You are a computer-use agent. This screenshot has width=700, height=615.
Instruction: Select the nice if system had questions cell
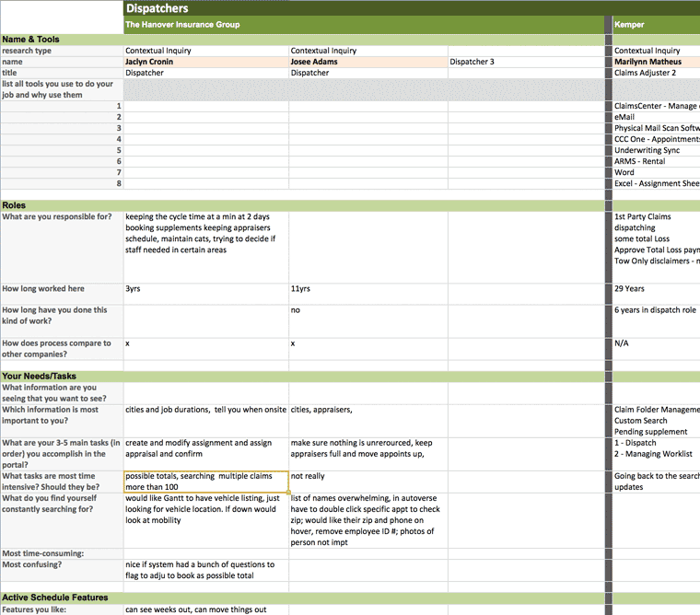pos(206,571)
